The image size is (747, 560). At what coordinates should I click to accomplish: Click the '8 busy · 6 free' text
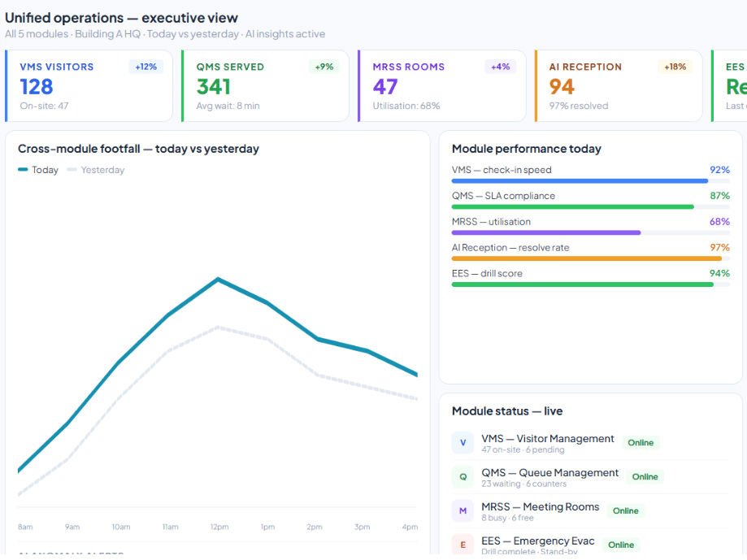pyautogui.click(x=507, y=518)
